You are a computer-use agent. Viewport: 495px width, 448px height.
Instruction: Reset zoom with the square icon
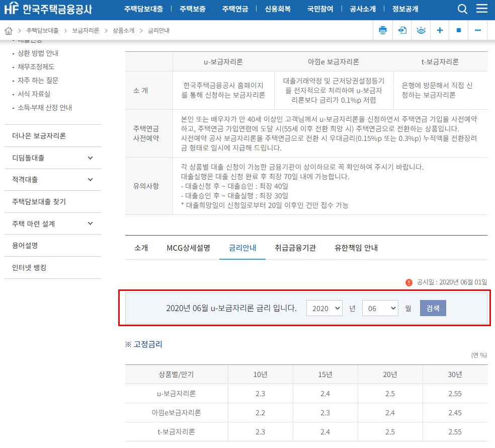tap(459, 30)
